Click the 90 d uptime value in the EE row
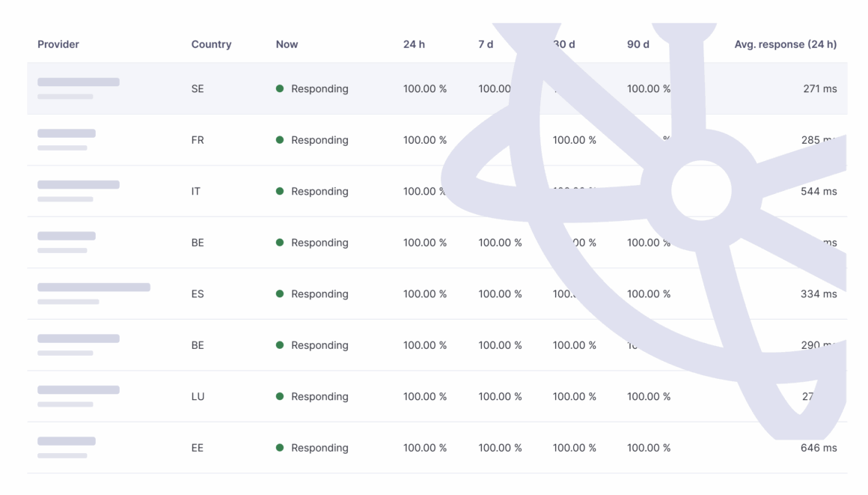Viewport: 868px width, 495px height. pos(649,448)
